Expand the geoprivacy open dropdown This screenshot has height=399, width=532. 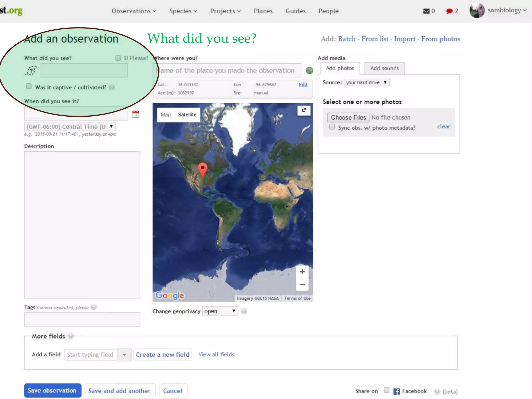220,311
